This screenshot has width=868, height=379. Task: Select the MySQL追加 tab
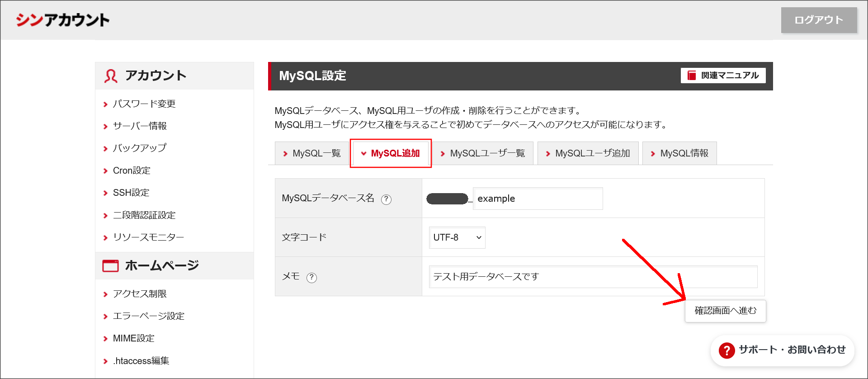[391, 153]
